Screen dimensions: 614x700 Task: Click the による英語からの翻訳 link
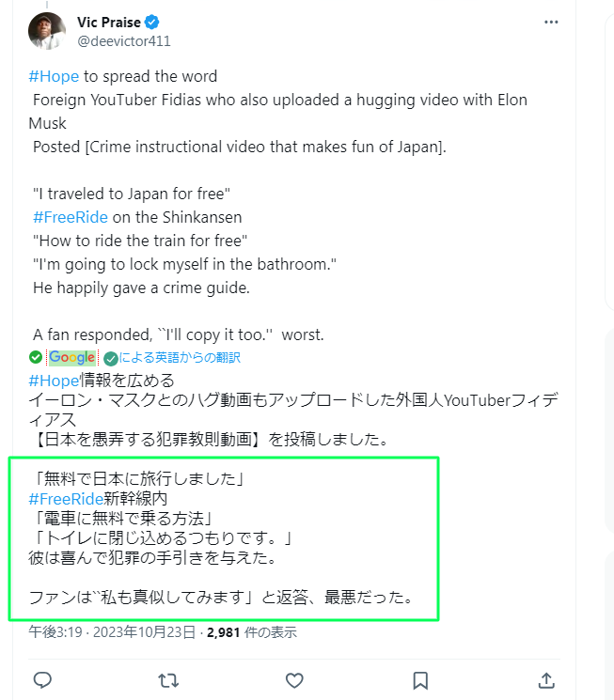180,357
